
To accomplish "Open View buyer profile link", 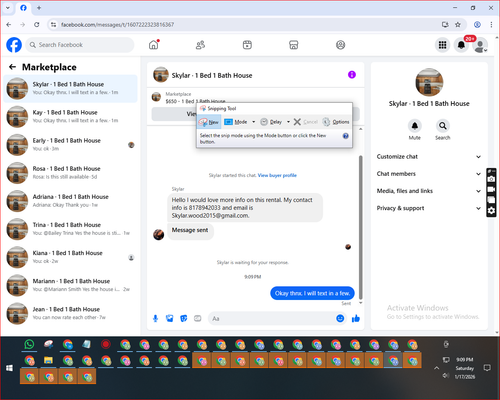I will [277, 175].
